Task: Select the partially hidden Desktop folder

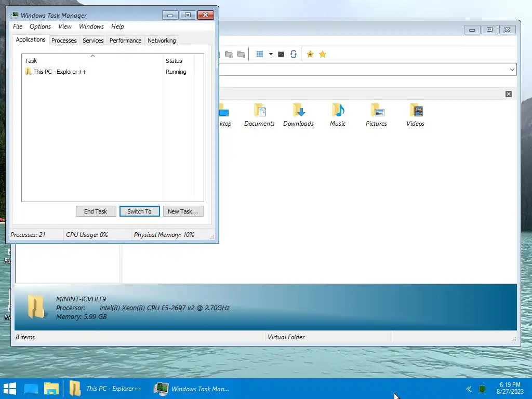Action: click(x=224, y=115)
